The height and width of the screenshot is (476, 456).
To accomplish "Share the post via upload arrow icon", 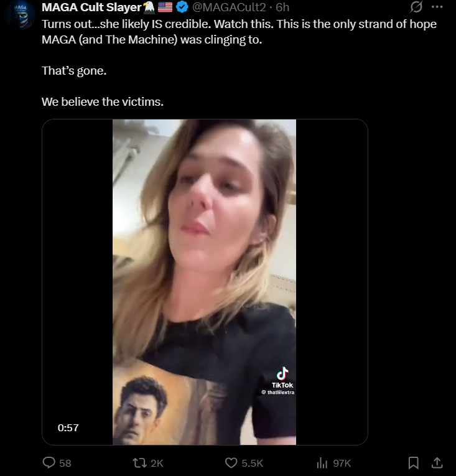I will [437, 463].
